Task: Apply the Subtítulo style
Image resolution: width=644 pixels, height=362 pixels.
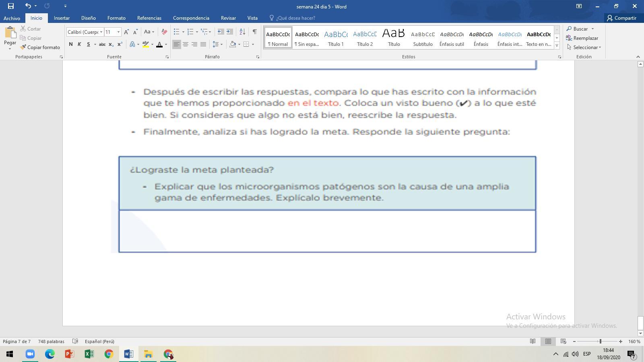Action: [x=423, y=38]
